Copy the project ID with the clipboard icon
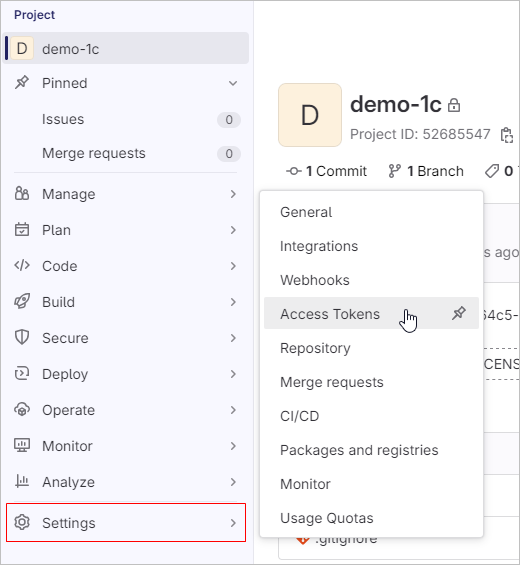This screenshot has height=565, width=520. point(507,135)
